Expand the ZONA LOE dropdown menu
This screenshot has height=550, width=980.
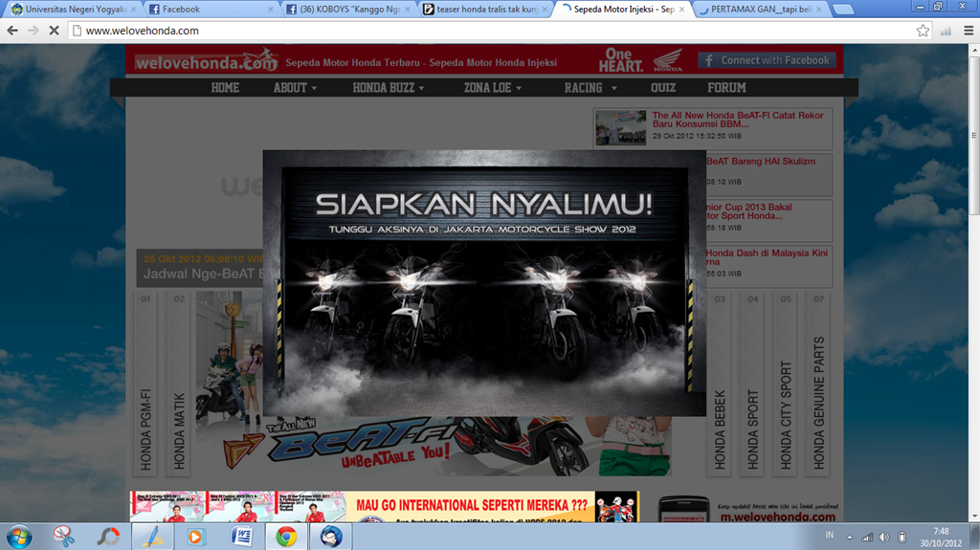pos(493,87)
